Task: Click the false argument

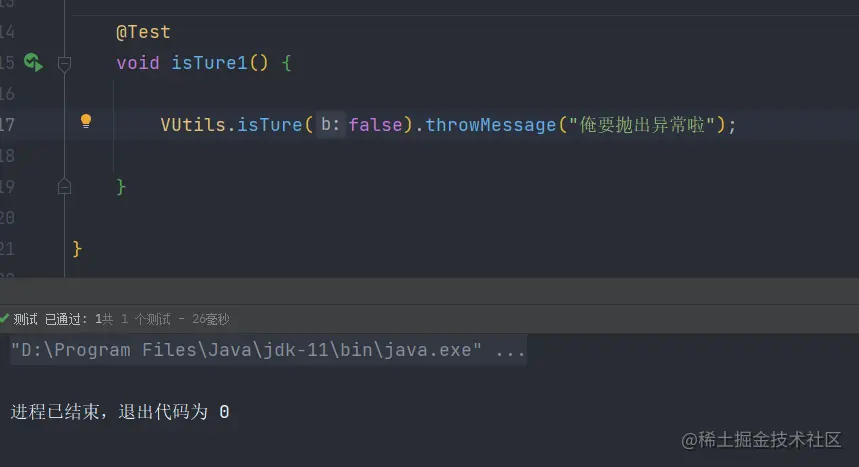Action: pos(375,125)
